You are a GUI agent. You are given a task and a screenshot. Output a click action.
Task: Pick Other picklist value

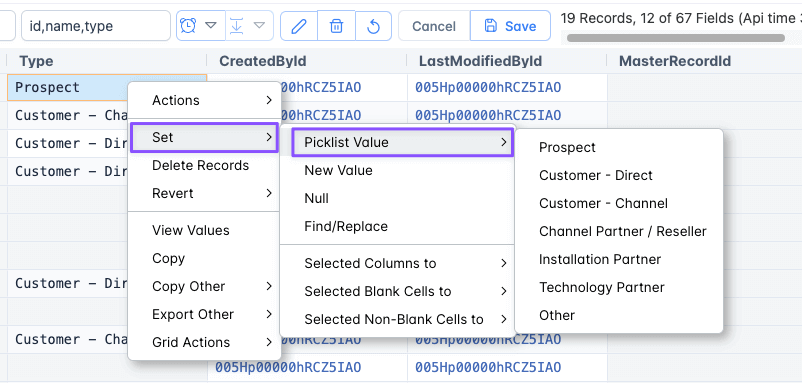click(x=619, y=315)
